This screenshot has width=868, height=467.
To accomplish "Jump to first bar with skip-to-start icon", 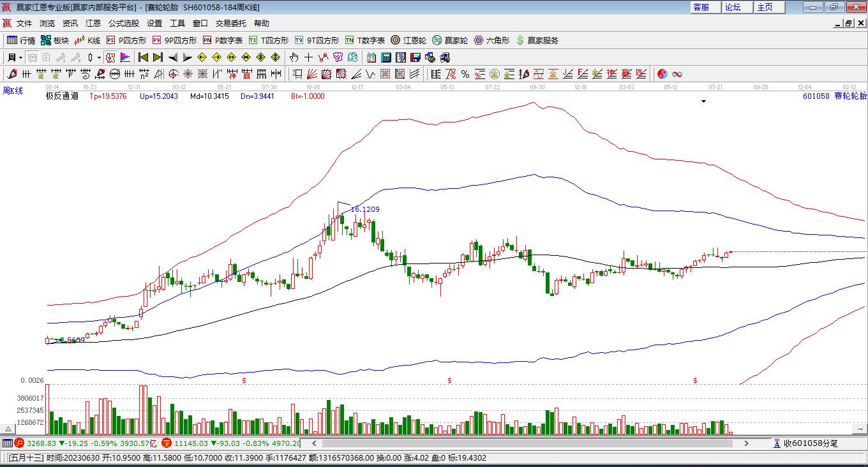I will (144, 57).
